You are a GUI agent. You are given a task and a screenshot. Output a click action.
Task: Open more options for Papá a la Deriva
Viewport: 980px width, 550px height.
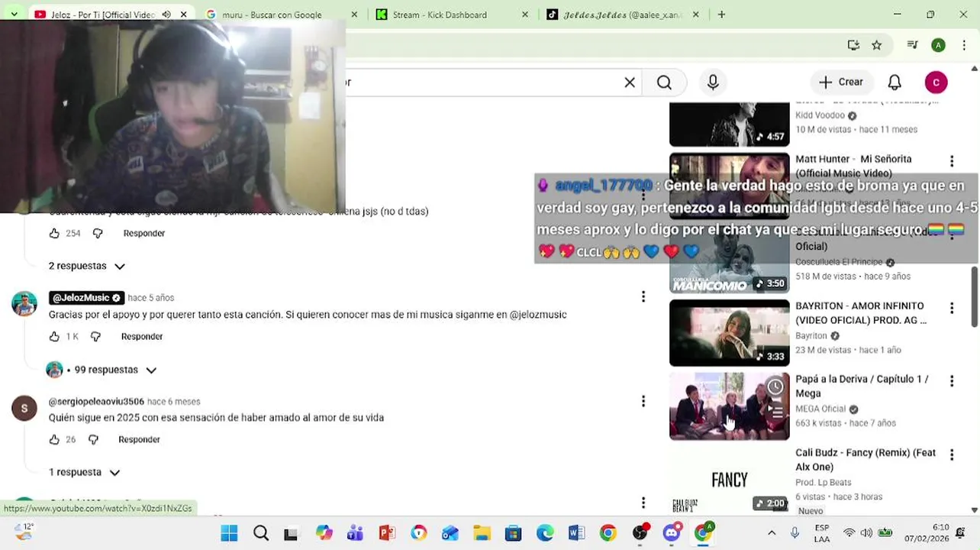coord(952,381)
